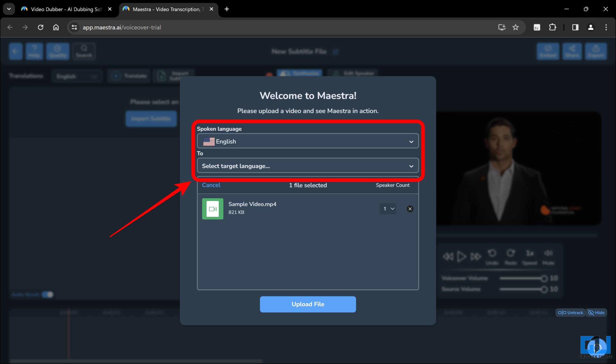The width and height of the screenshot is (616, 364).
Task: Open a new browser tab
Action: click(x=227, y=9)
